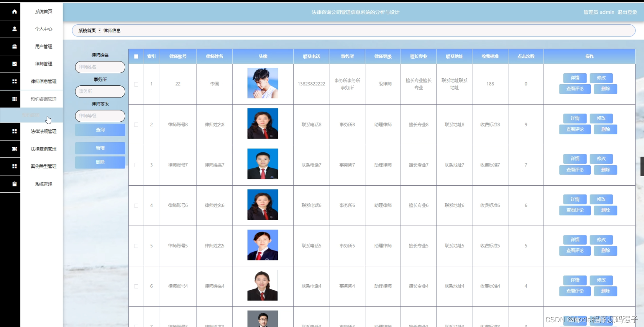Open the avatar photo of 律师姓名4
Screen dimensions: 644x327
[x=263, y=285]
